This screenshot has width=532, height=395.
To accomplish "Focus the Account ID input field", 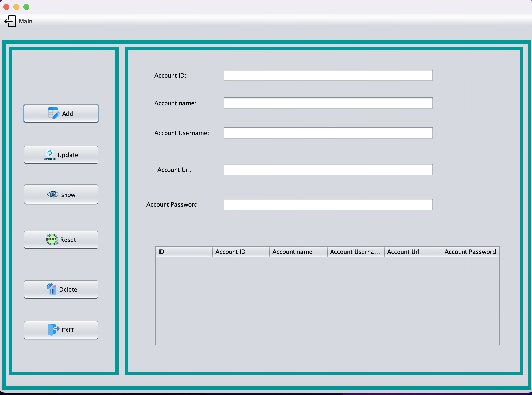I will 328,75.
